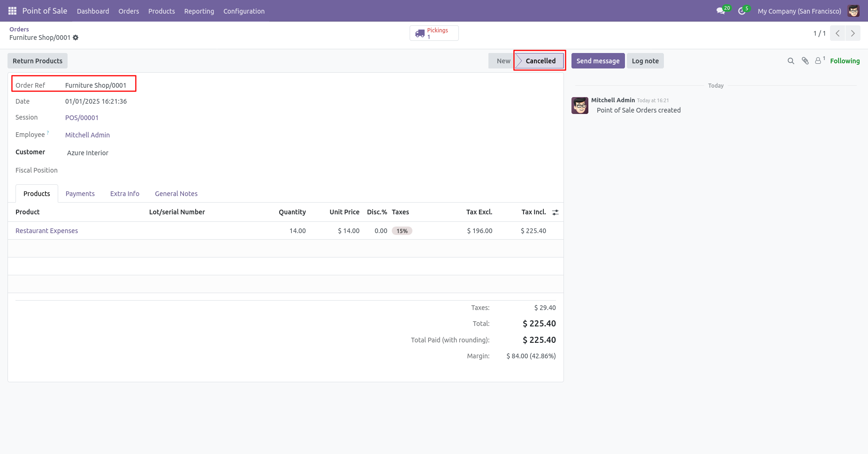
Task: Sort by Lot/serial Number column header
Action: (x=177, y=212)
